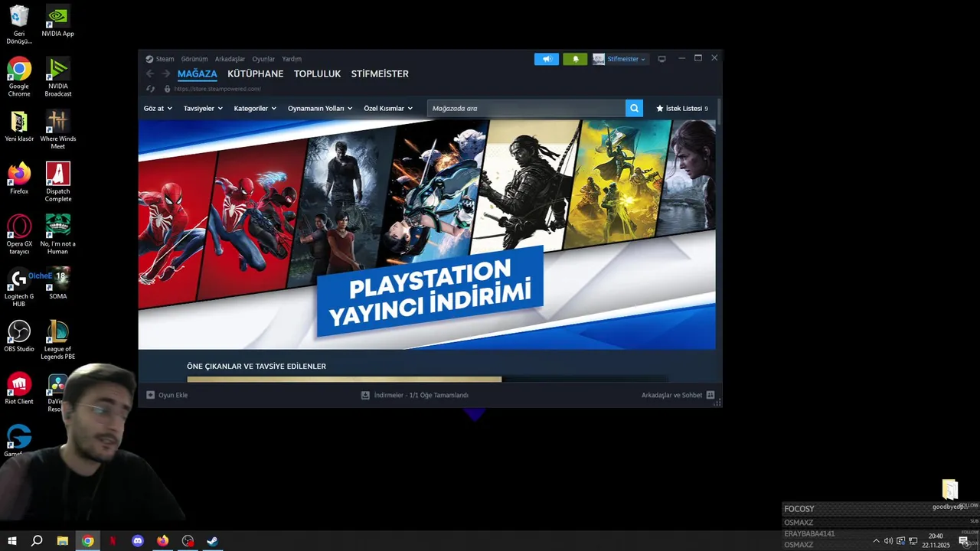Open the Steam menu in the title bar

pos(160,59)
